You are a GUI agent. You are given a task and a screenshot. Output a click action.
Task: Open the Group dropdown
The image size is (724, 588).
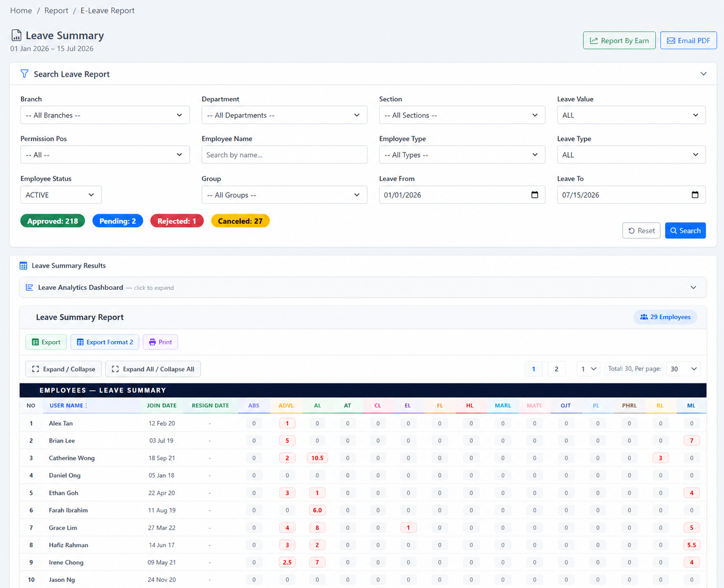click(285, 195)
